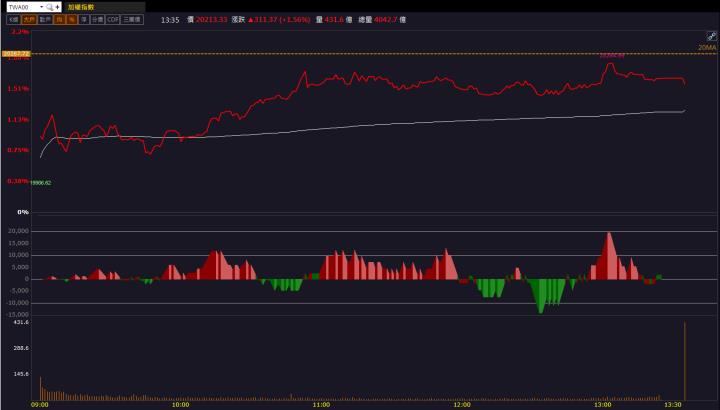Image resolution: width=720 pixels, height=410 pixels.
Task: Click the 20MA label on chart
Action: point(707,47)
